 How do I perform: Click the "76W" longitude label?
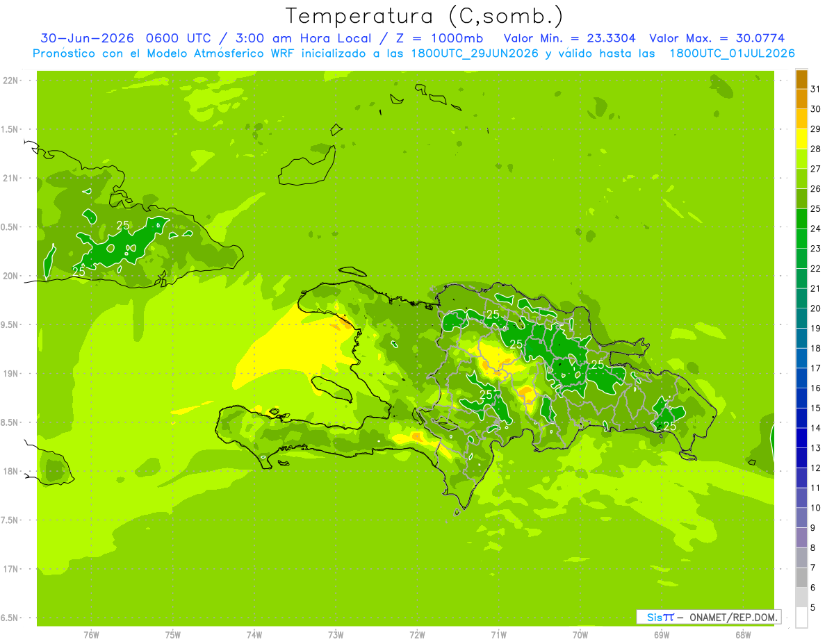click(91, 634)
